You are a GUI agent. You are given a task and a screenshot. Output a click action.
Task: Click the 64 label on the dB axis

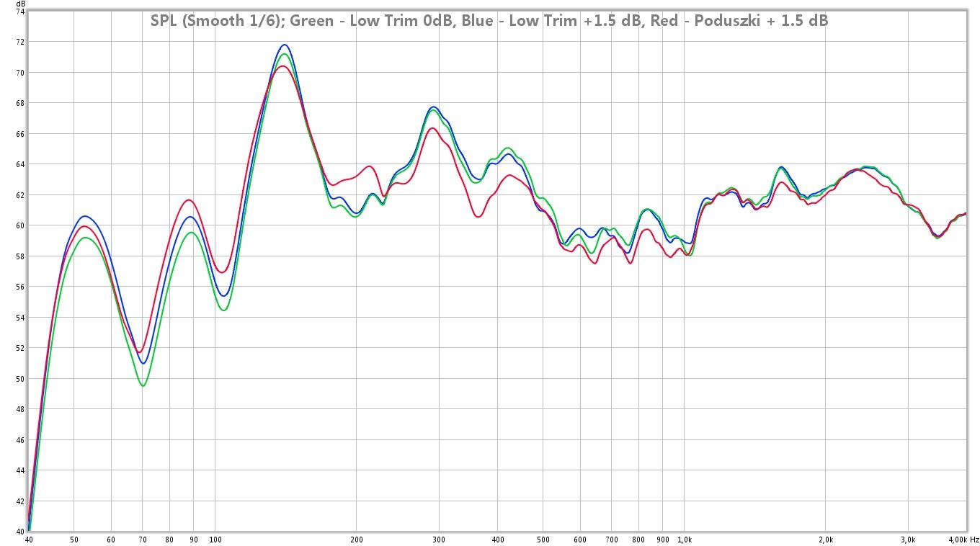coord(19,164)
